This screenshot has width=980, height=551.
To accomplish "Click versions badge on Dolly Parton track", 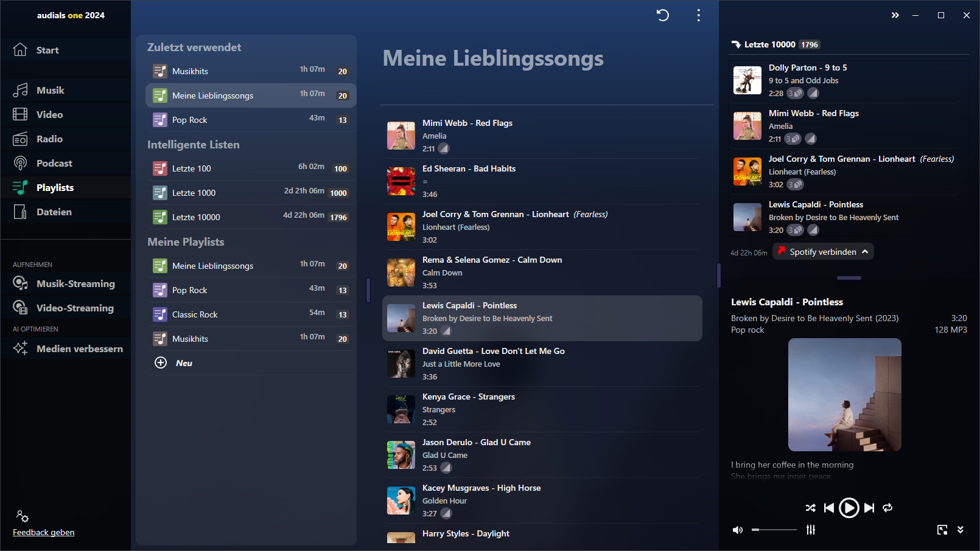I will [x=795, y=94].
